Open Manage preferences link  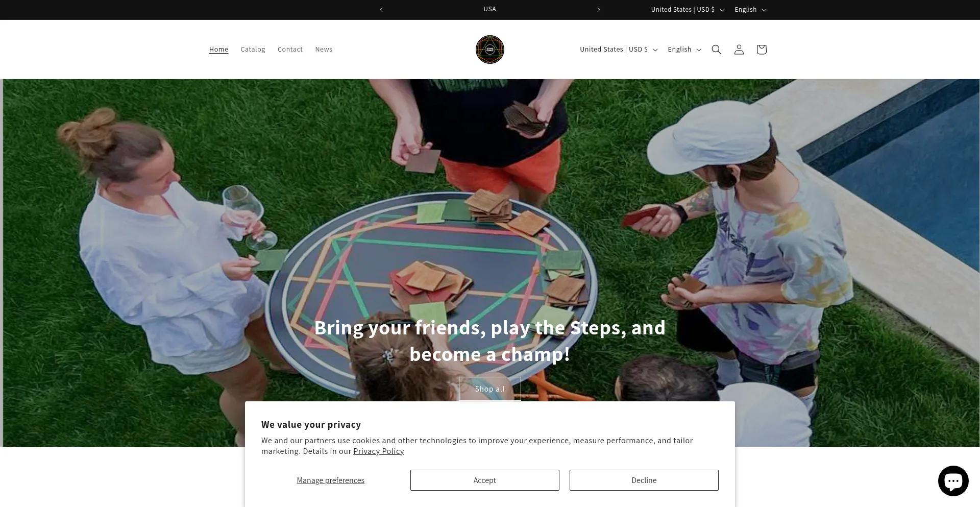tap(330, 480)
